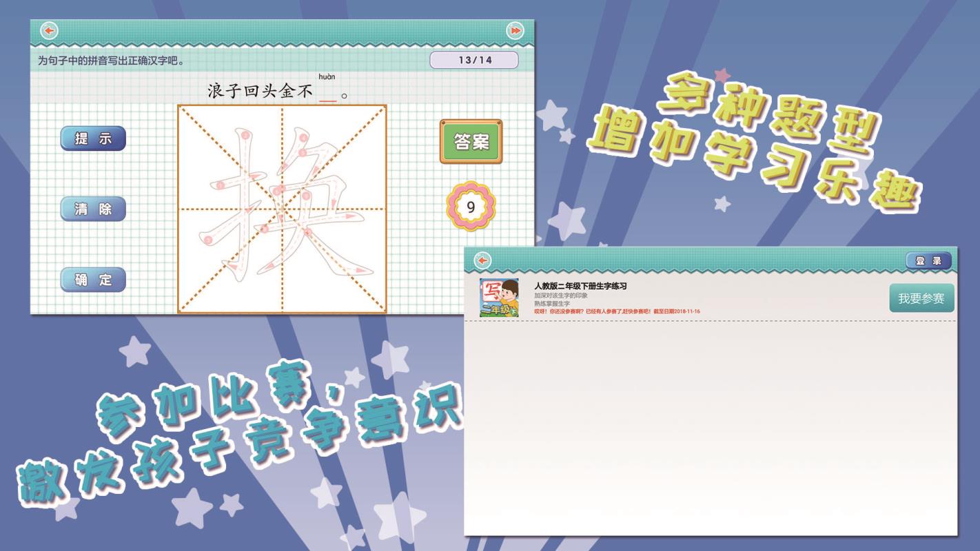This screenshot has width=980, height=551.
Task: Click the back arrow in the competition window
Action: pos(483,260)
